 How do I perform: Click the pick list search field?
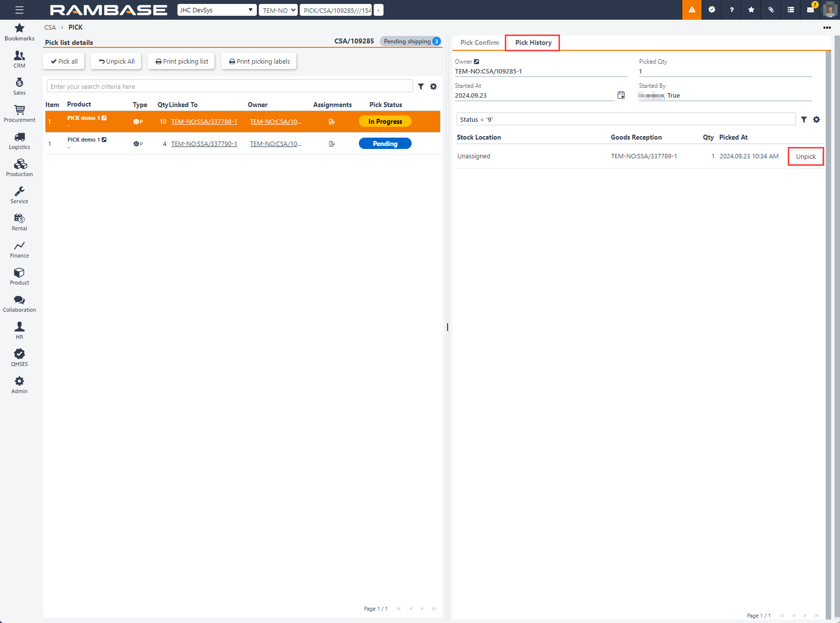point(230,86)
